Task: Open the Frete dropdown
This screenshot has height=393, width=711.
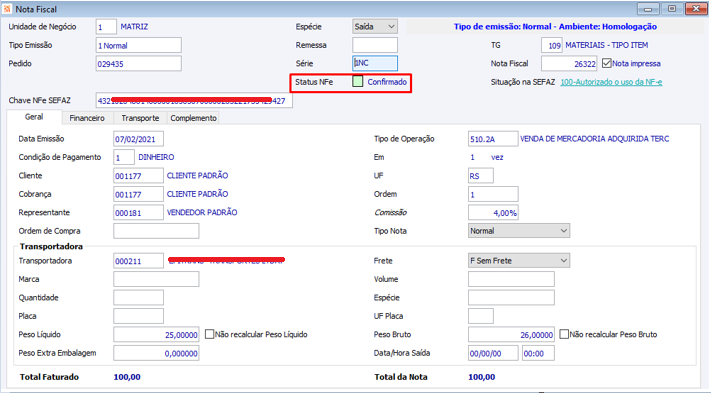Action: 519,261
